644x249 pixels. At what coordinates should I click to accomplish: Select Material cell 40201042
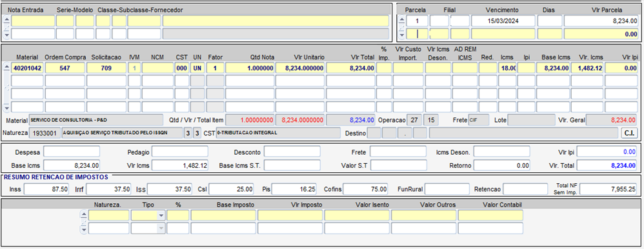click(x=28, y=68)
